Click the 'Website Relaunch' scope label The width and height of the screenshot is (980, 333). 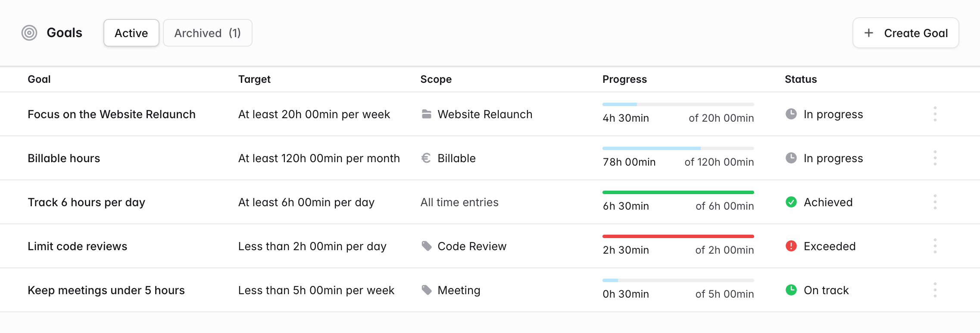pyautogui.click(x=485, y=114)
